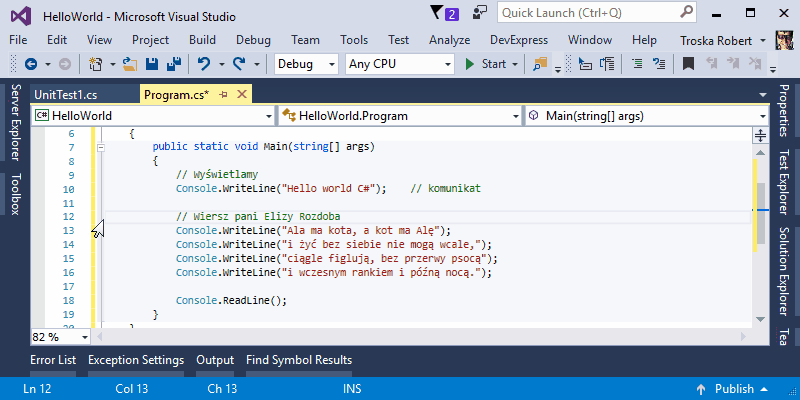
Task: Open the Solution Explorer side panel
Action: click(784, 270)
